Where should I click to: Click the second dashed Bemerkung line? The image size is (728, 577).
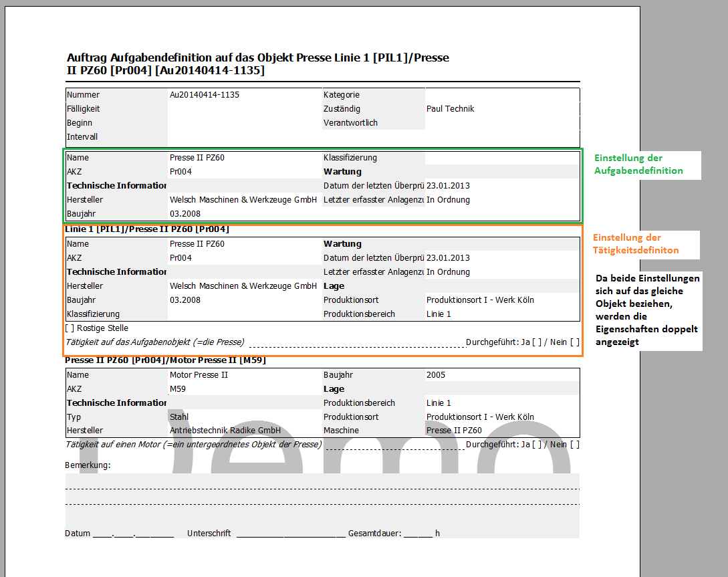322,504
